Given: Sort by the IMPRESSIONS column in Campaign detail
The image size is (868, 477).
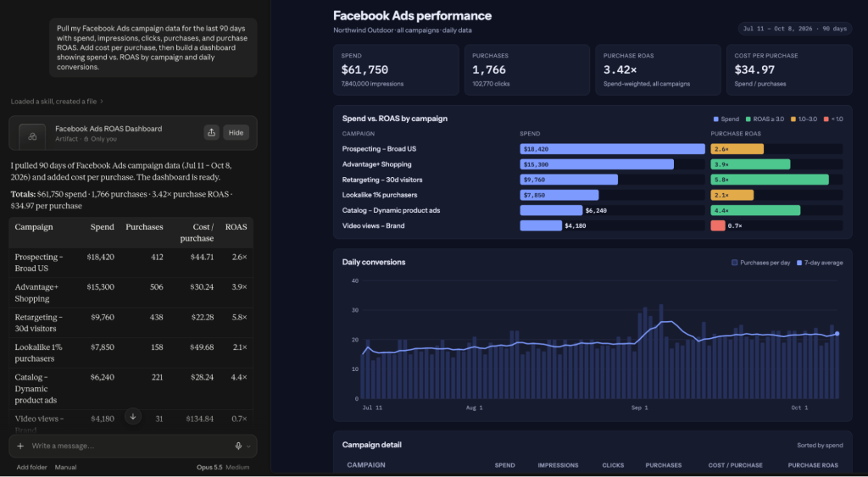Looking at the screenshot, I should tap(558, 465).
